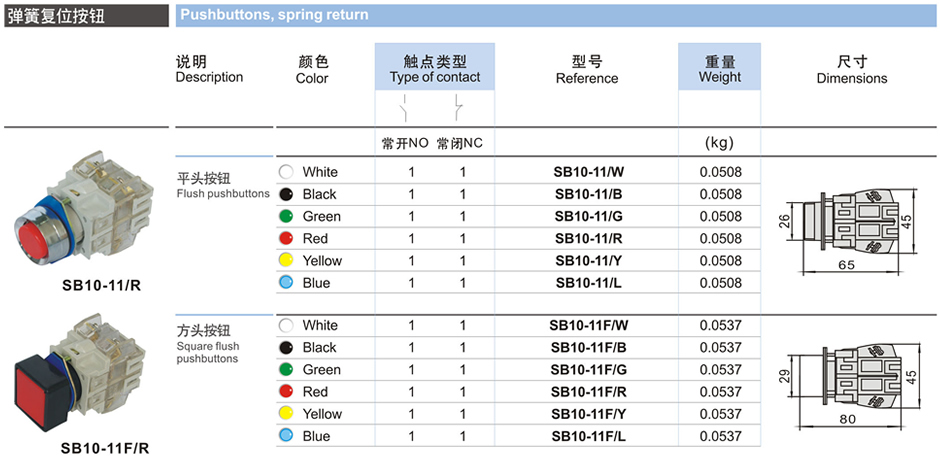Click the blue circle in the SB10-11/L row
The height and width of the screenshot is (468, 940).
(287, 283)
